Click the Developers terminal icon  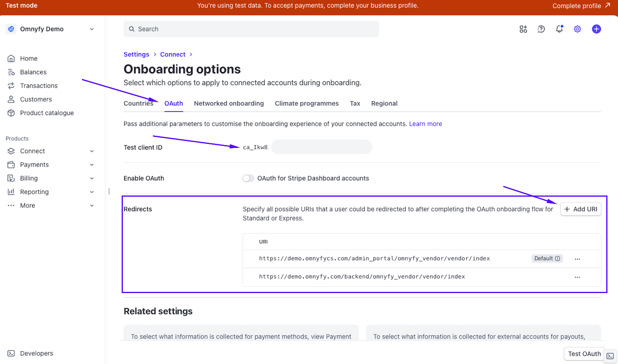point(11,353)
